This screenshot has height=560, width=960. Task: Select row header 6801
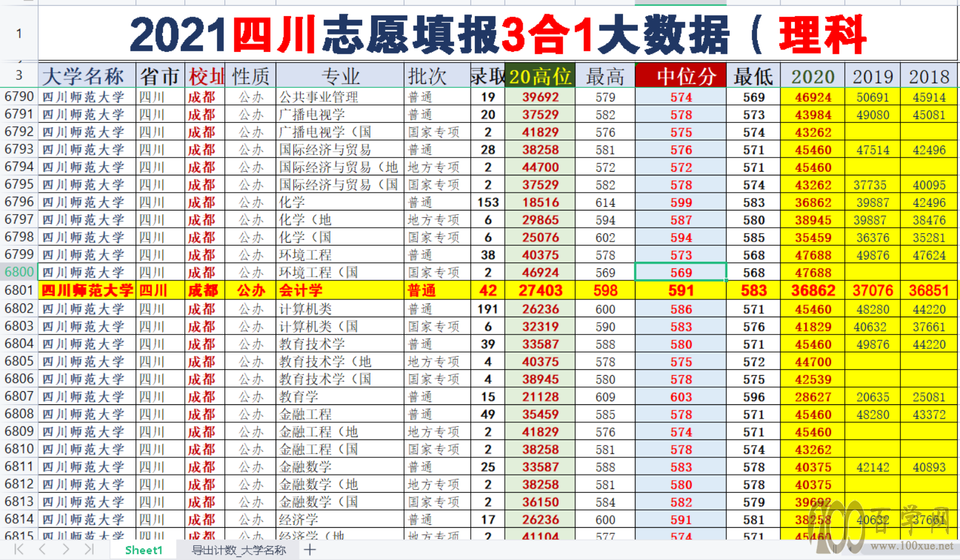tap(19, 290)
